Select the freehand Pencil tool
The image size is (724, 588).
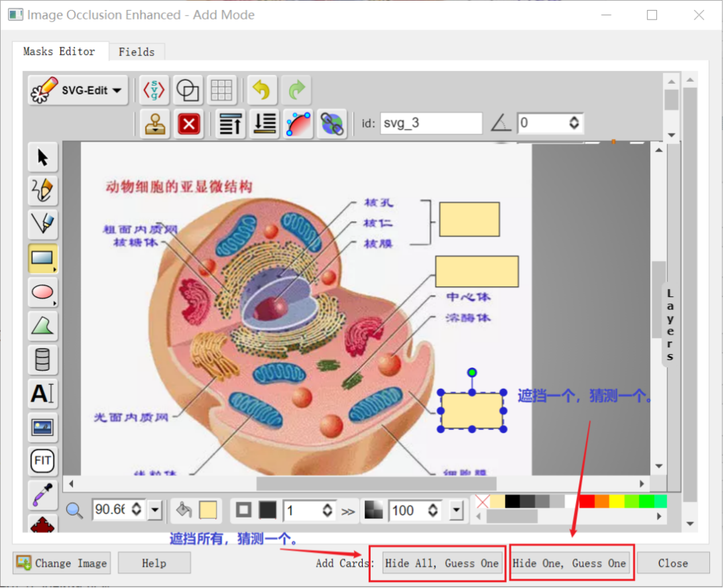click(42, 190)
